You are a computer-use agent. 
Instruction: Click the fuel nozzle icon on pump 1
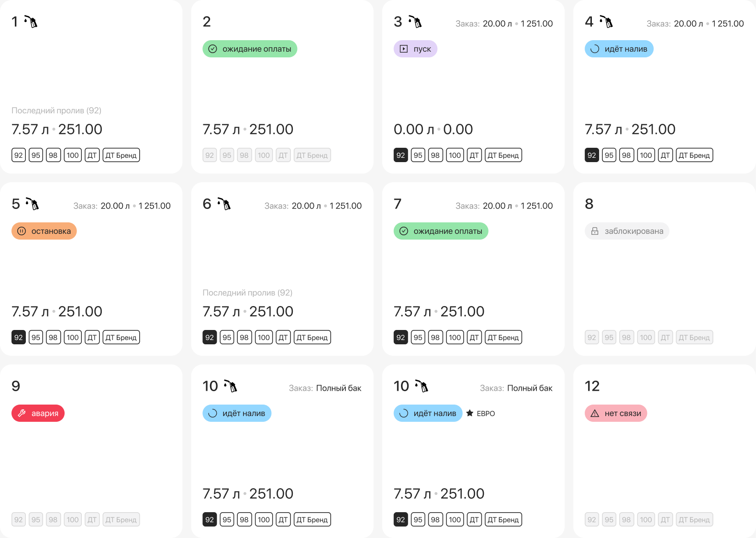(x=31, y=22)
